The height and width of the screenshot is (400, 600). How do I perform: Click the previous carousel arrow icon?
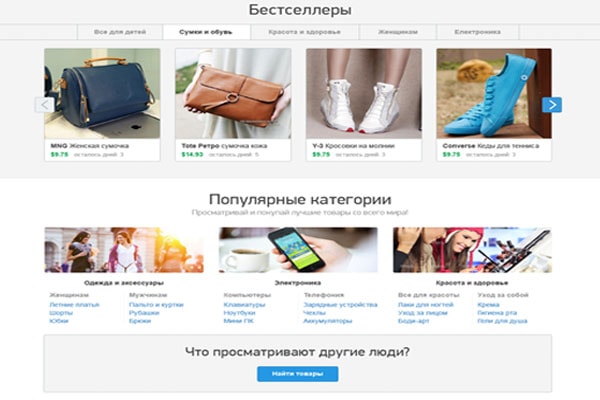pyautogui.click(x=45, y=105)
